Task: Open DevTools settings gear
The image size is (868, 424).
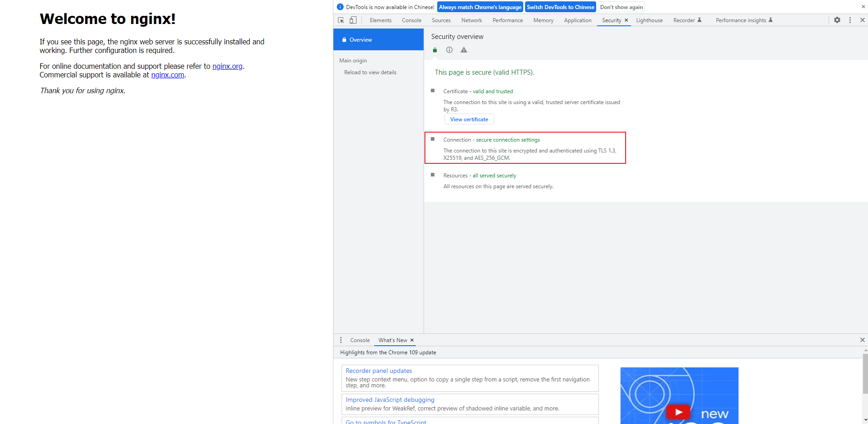Action: (x=837, y=20)
